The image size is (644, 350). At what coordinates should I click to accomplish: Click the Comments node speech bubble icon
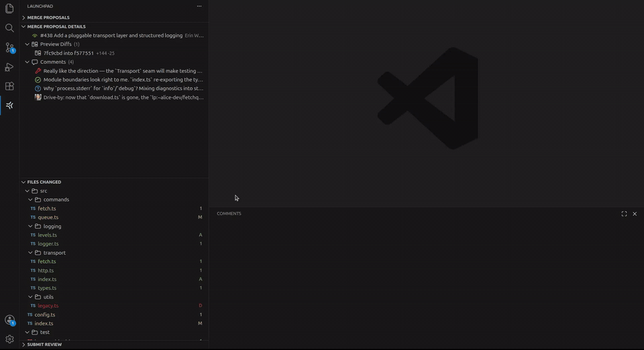[34, 62]
